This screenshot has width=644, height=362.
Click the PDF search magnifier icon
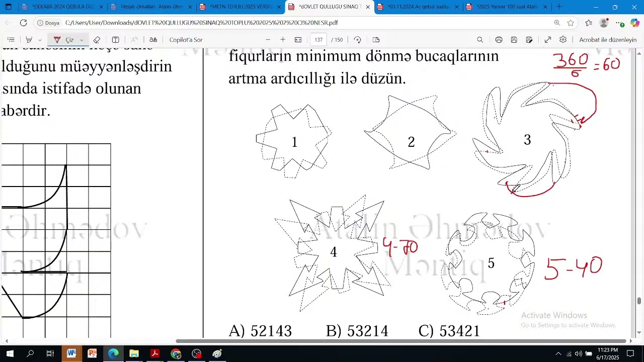click(480, 40)
